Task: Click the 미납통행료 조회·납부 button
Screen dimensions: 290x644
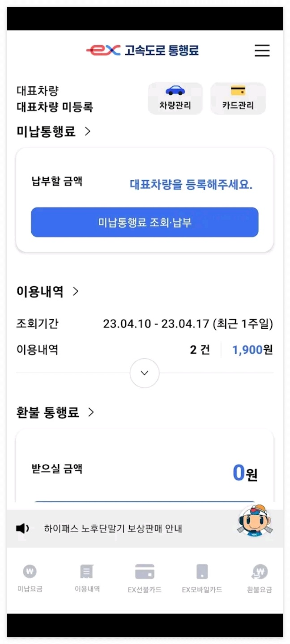Action: [x=144, y=222]
